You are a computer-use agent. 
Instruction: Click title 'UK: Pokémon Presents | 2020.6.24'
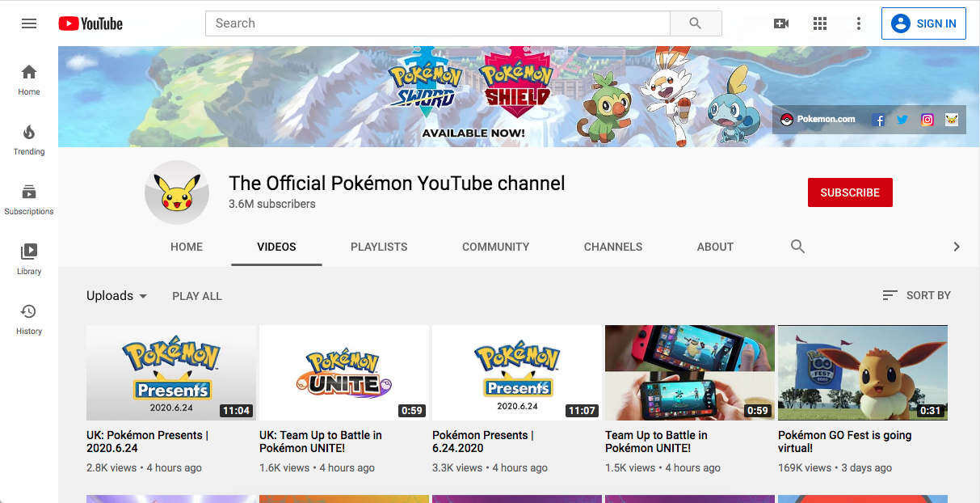[x=147, y=442]
